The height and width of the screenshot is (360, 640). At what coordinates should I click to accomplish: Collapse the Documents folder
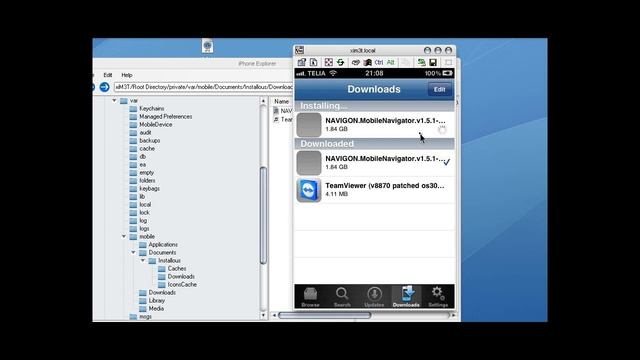(133, 252)
